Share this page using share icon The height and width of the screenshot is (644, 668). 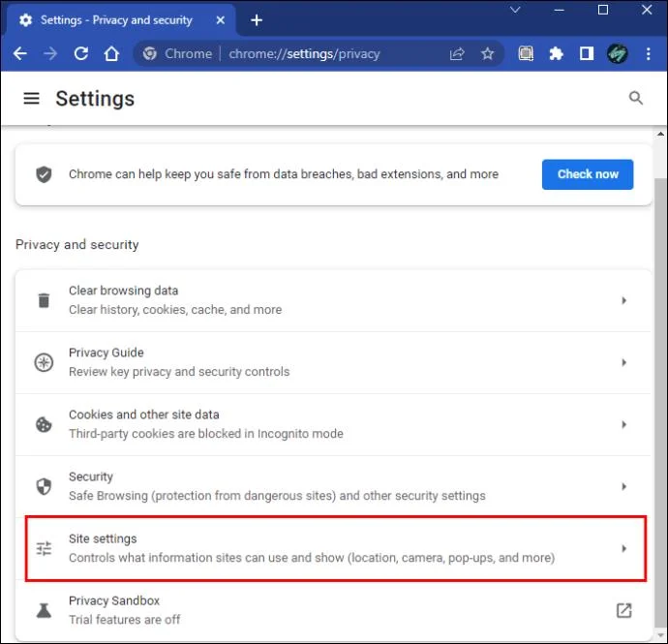tap(457, 53)
